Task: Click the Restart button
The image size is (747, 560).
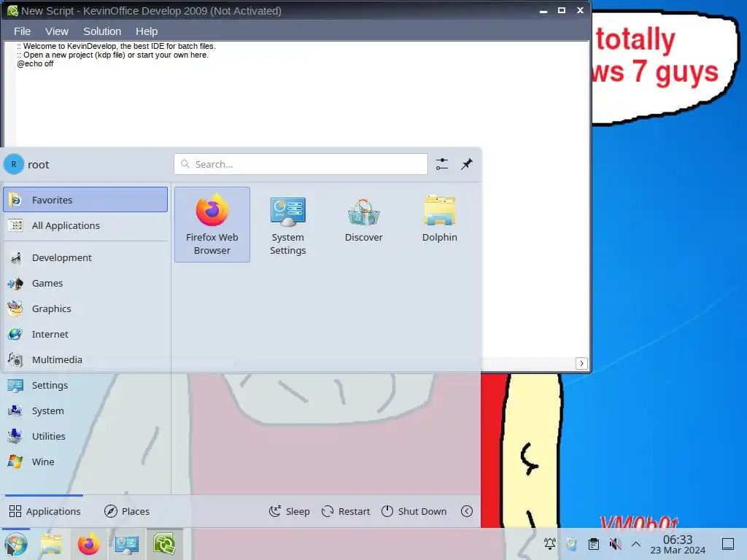Action: pyautogui.click(x=346, y=511)
